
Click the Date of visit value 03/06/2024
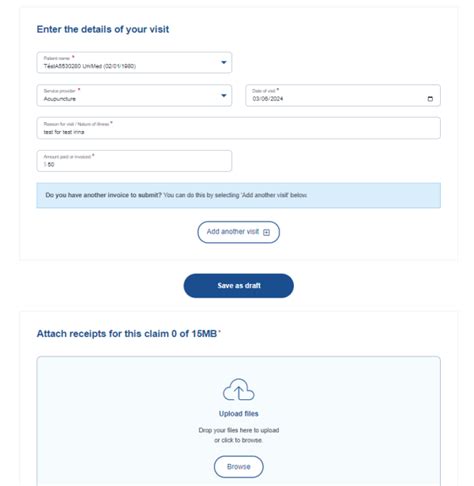click(268, 99)
